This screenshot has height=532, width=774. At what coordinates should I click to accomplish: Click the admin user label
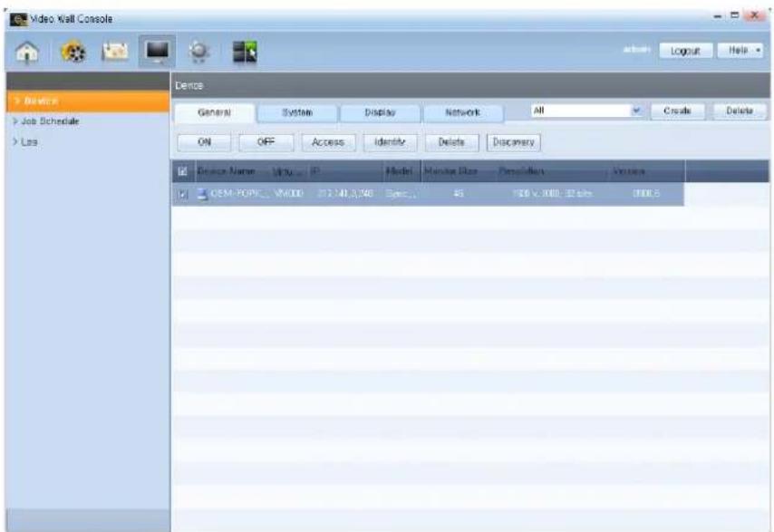637,49
